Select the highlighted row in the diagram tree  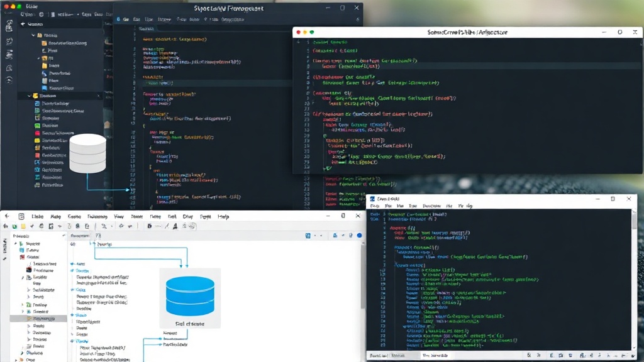38,319
